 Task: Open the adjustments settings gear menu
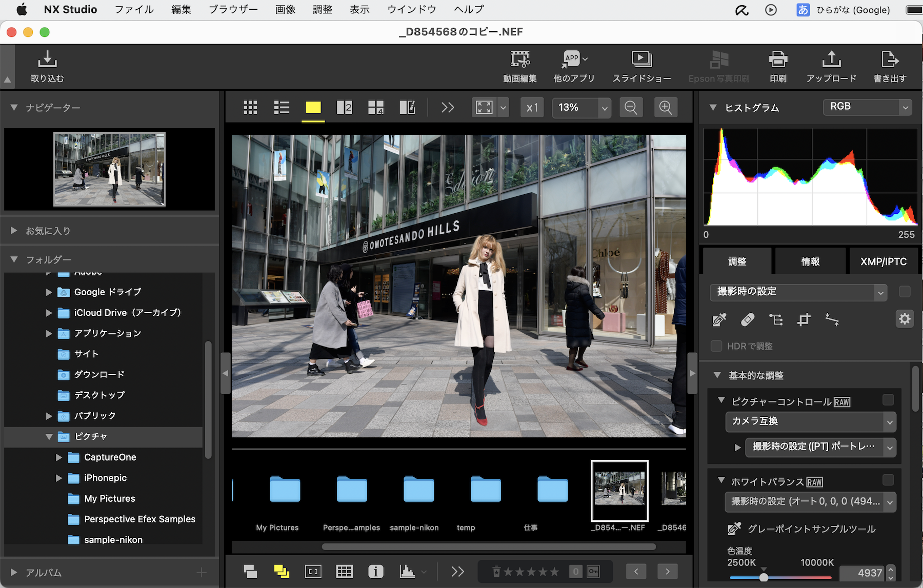905,318
